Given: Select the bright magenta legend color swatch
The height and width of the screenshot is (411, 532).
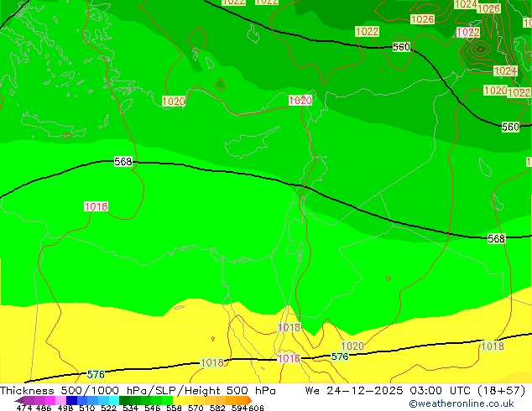Looking at the screenshot, I should [x=50, y=400].
